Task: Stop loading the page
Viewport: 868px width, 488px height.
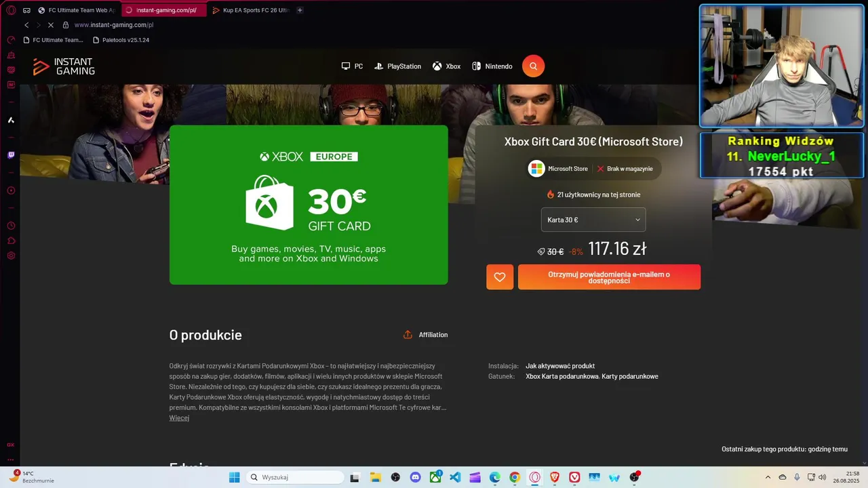Action: click(51, 25)
